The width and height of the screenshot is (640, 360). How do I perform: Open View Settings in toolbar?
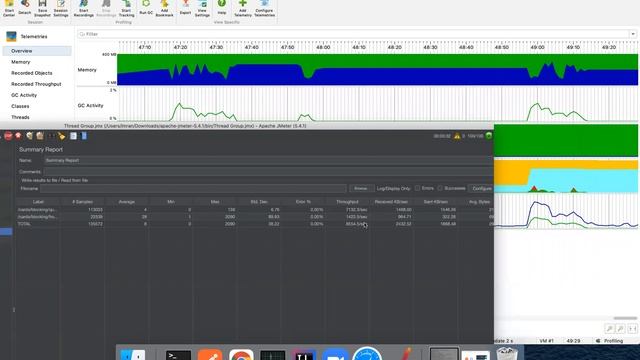click(202, 8)
